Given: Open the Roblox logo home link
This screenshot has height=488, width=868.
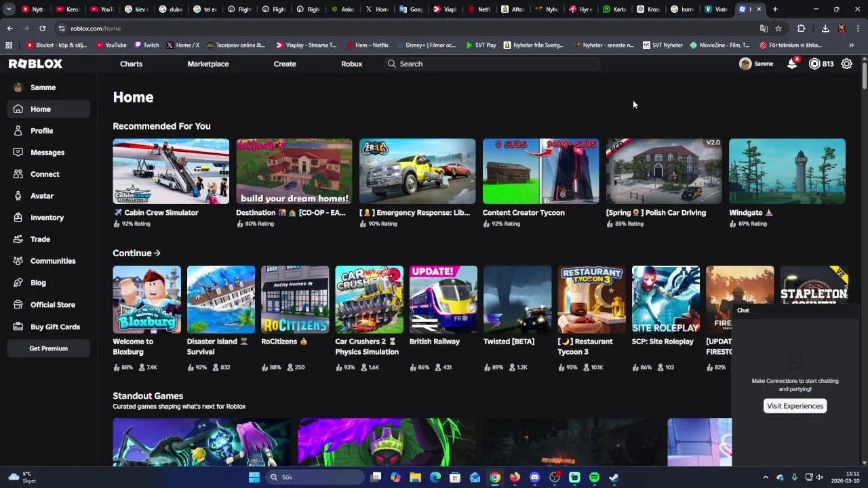Looking at the screenshot, I should (x=35, y=64).
